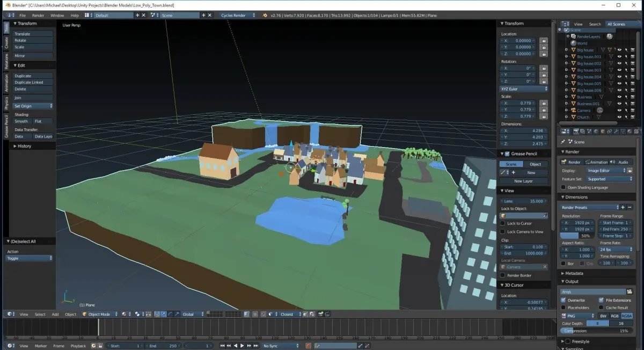Enable the Lock to Cursor checkbox

(x=503, y=223)
